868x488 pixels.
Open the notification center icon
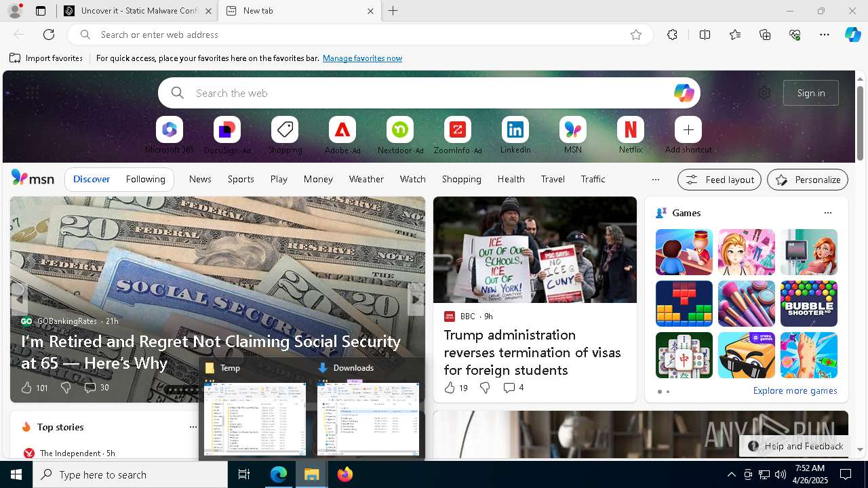(846, 474)
